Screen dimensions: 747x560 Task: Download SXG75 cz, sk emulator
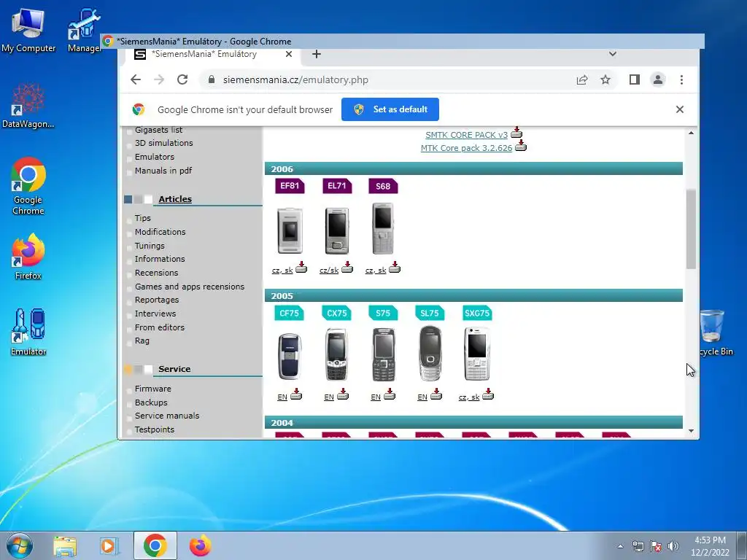coord(469,397)
